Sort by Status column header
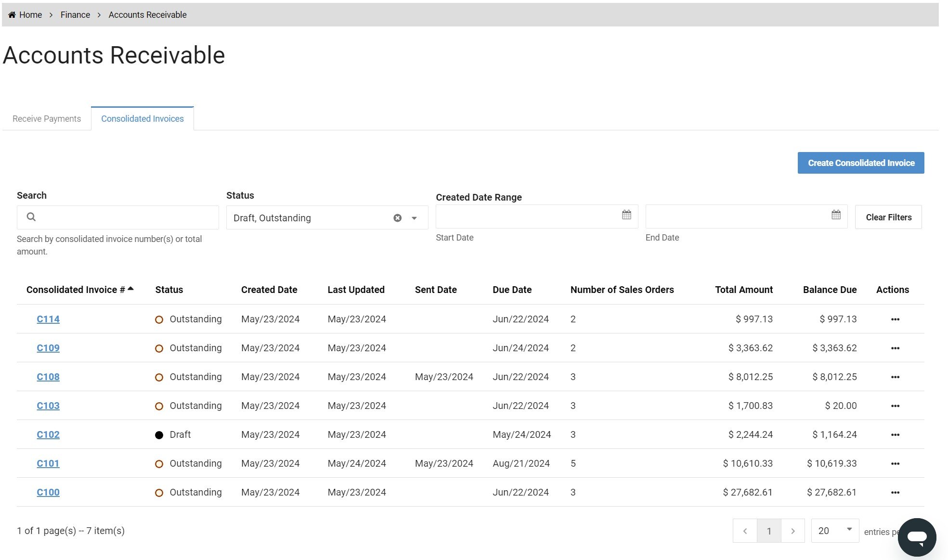 coord(169,290)
